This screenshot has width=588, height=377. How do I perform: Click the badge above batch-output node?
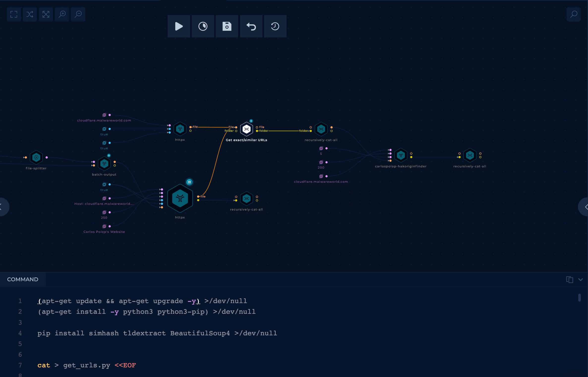coord(109,156)
